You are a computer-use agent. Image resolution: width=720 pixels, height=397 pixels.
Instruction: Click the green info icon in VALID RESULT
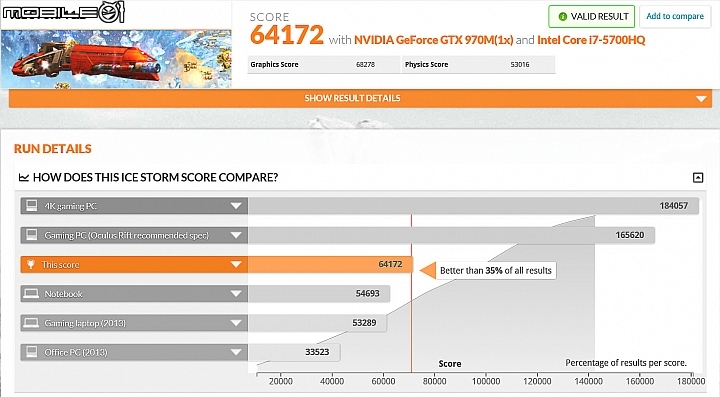(x=562, y=17)
